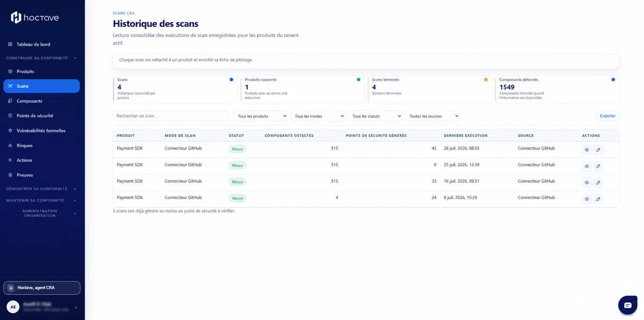Image resolution: width=644 pixels, height=320 pixels.
Task: Select Scans in the sidebar
Action: tap(42, 86)
